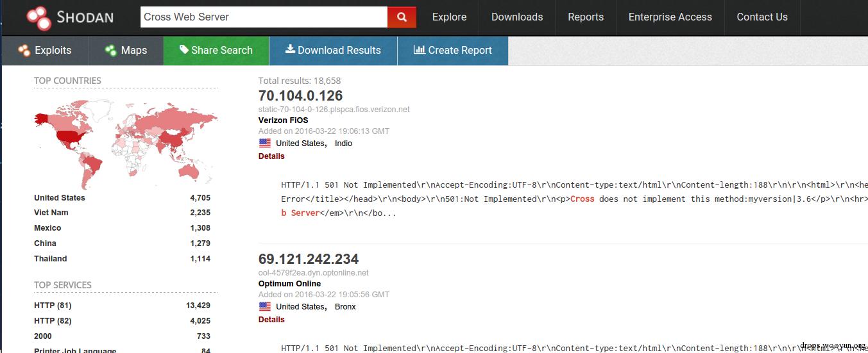Click TOP SERVICES heading
868x353 pixels.
[63, 285]
